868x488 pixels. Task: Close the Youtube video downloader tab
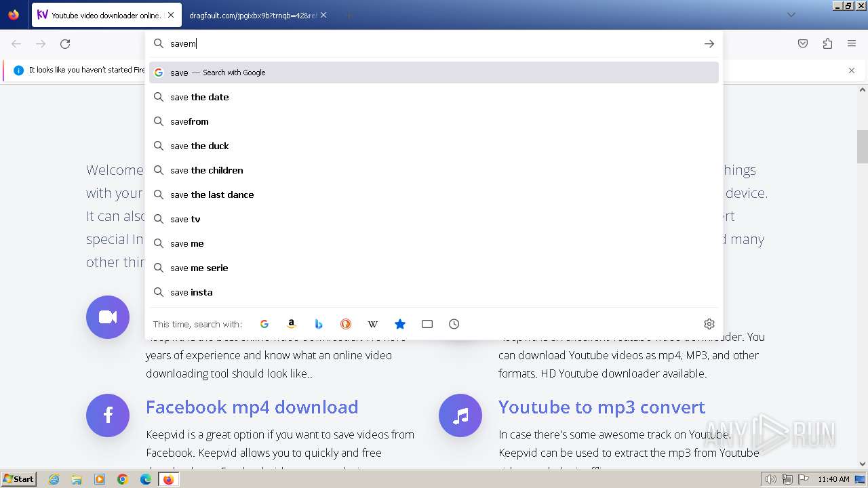click(x=170, y=15)
